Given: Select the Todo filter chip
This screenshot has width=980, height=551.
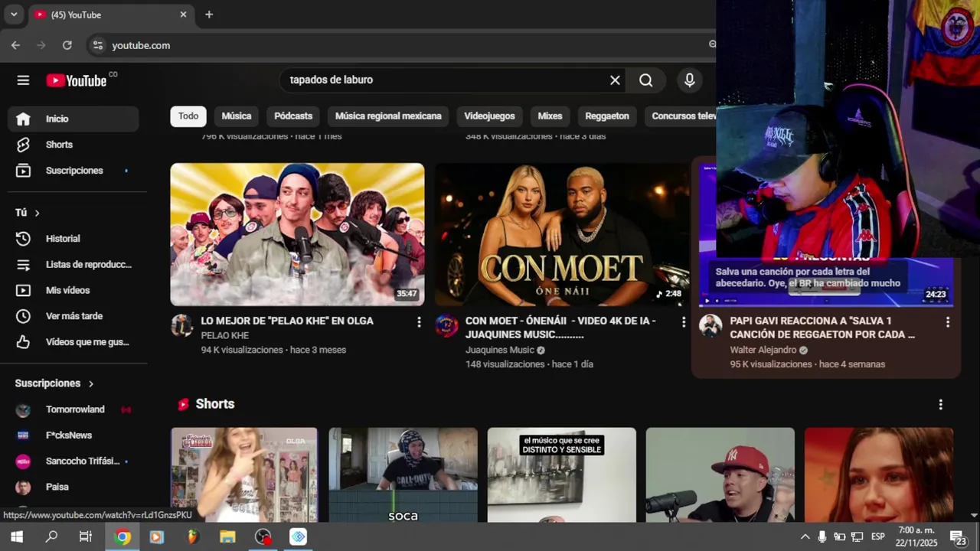Looking at the screenshot, I should (x=188, y=116).
